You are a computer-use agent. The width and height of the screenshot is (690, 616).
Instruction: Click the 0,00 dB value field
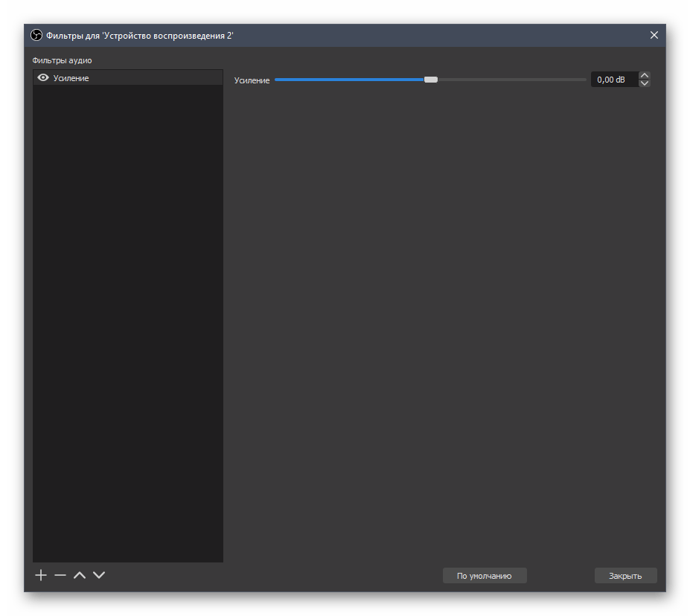click(x=613, y=80)
